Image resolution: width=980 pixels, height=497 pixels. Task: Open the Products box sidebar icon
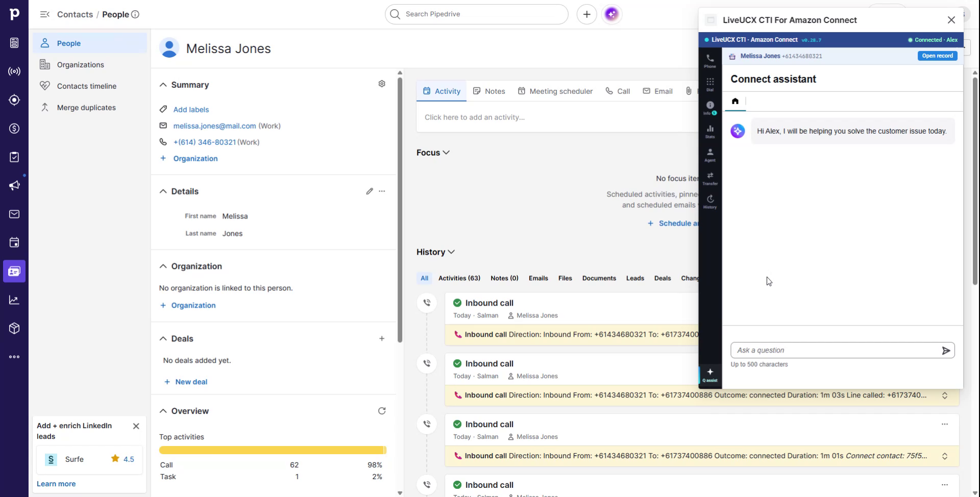(x=14, y=329)
